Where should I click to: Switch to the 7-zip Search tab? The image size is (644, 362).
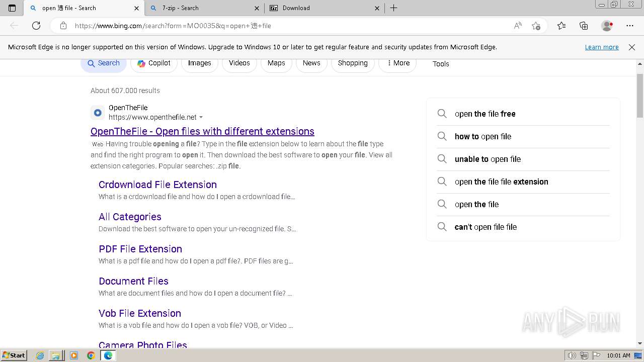pos(204,8)
